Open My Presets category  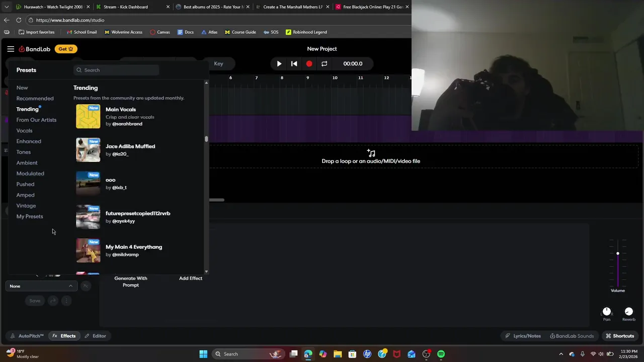coord(30,216)
